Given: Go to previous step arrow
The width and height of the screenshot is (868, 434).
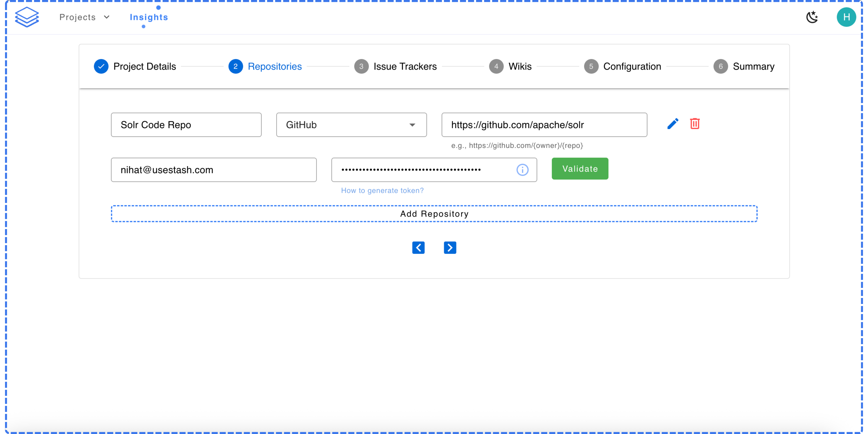Looking at the screenshot, I should point(418,248).
